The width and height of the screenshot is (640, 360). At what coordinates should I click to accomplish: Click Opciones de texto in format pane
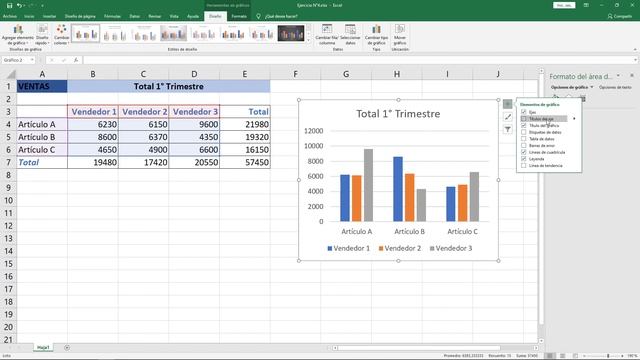(x=615, y=87)
